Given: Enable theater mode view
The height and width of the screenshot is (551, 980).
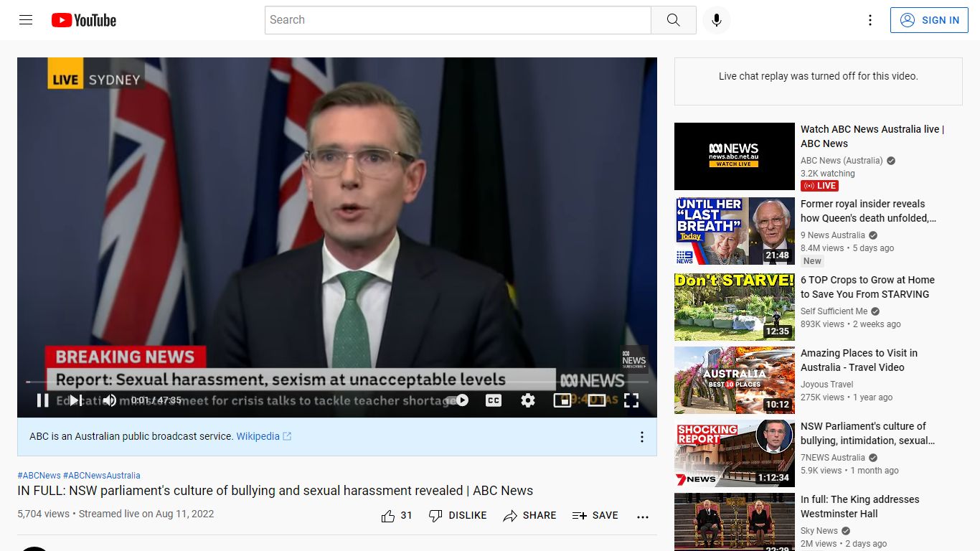Looking at the screenshot, I should (x=597, y=400).
